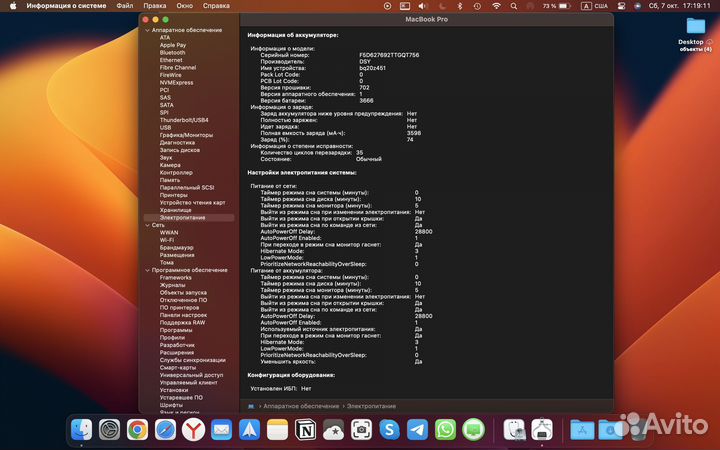This screenshot has width=720, height=450.
Task: Click the Time Machine menu bar icon
Action: pos(477,6)
